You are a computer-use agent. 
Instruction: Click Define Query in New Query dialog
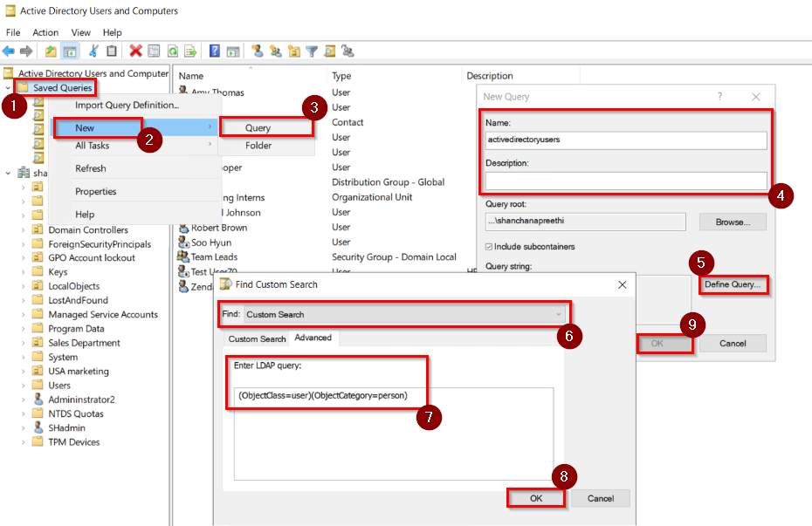coord(732,284)
